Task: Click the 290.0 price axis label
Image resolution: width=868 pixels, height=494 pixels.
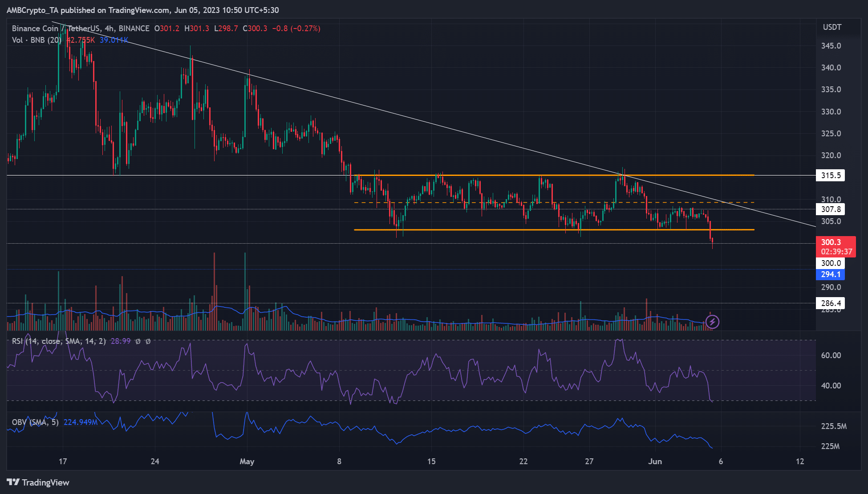Action: coord(831,287)
